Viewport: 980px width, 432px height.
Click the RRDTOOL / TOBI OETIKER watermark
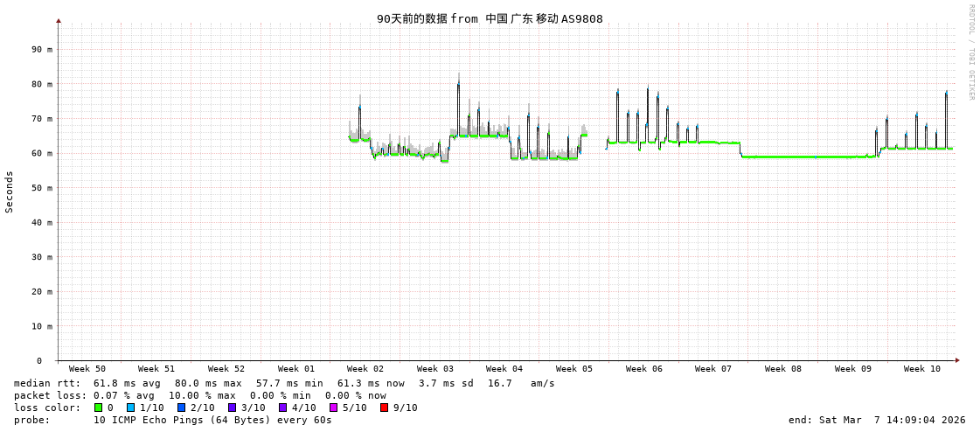pos(970,52)
